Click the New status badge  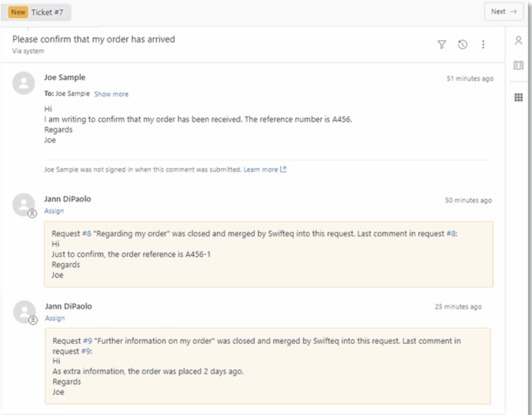[18, 12]
